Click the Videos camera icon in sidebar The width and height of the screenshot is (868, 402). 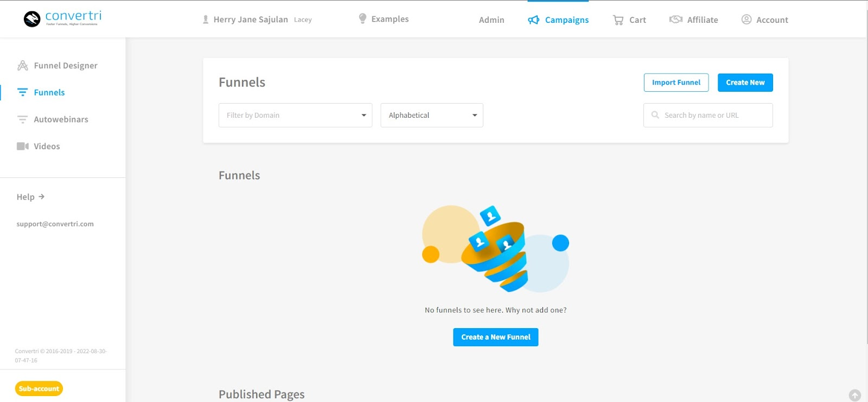point(22,146)
